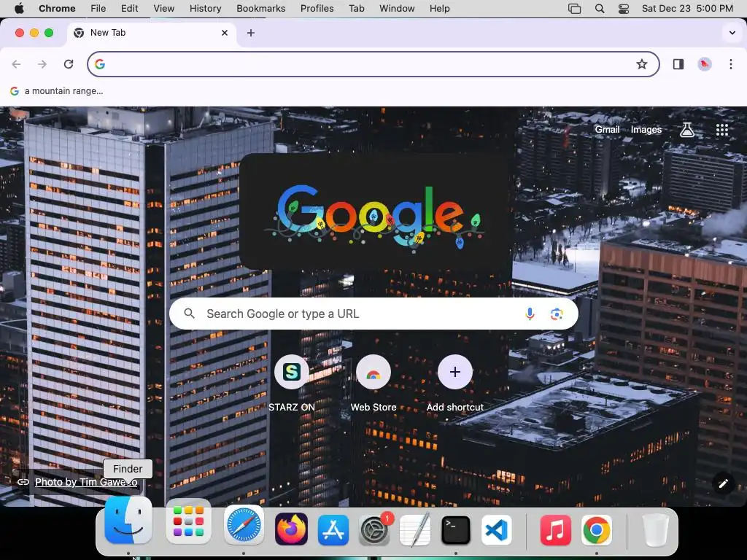747x560 pixels.
Task: Click the Stage Manager windows icon in menu bar
Action: (575, 9)
